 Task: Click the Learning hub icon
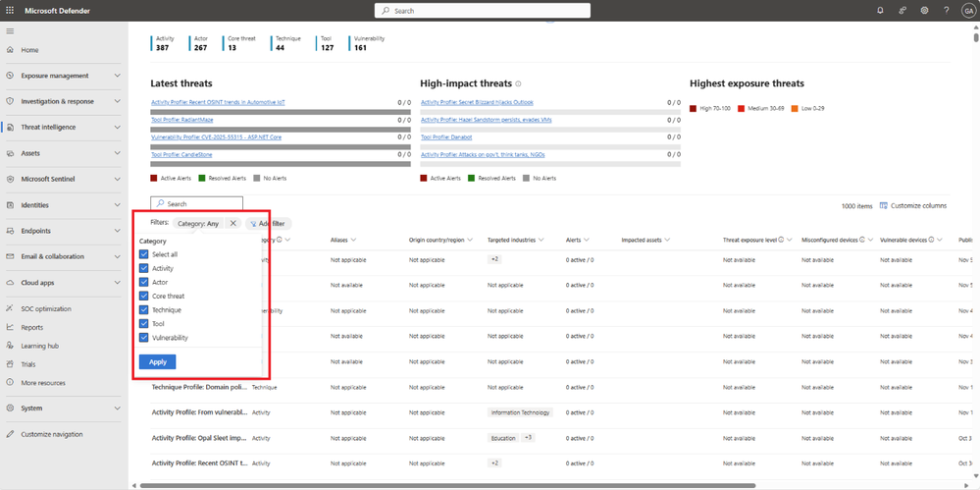point(10,346)
